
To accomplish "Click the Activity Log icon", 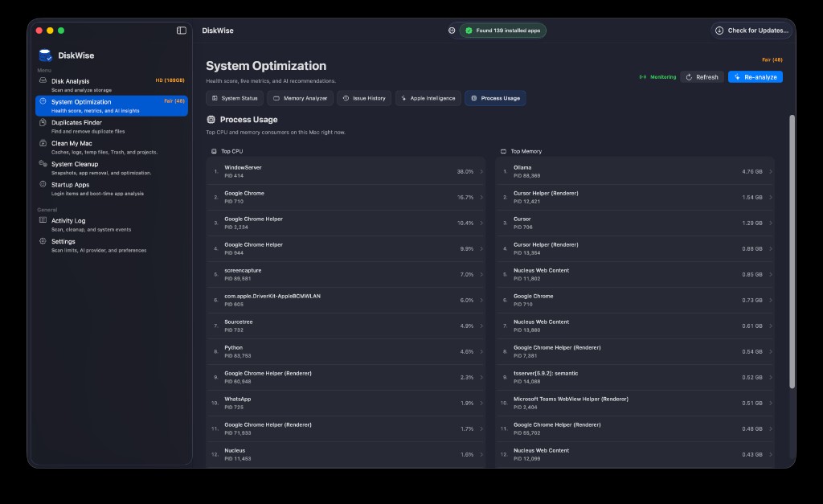I will [43, 220].
